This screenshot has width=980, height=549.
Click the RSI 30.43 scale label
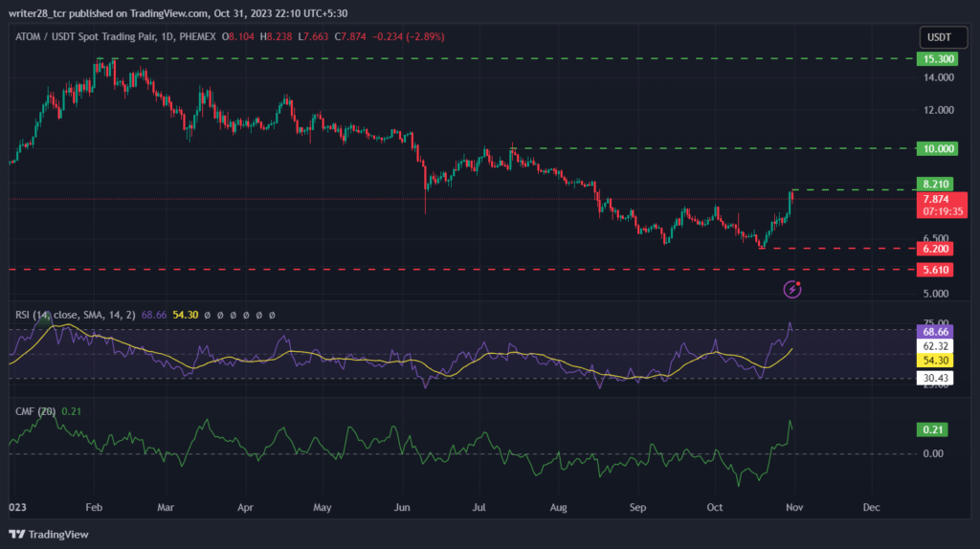coord(935,378)
